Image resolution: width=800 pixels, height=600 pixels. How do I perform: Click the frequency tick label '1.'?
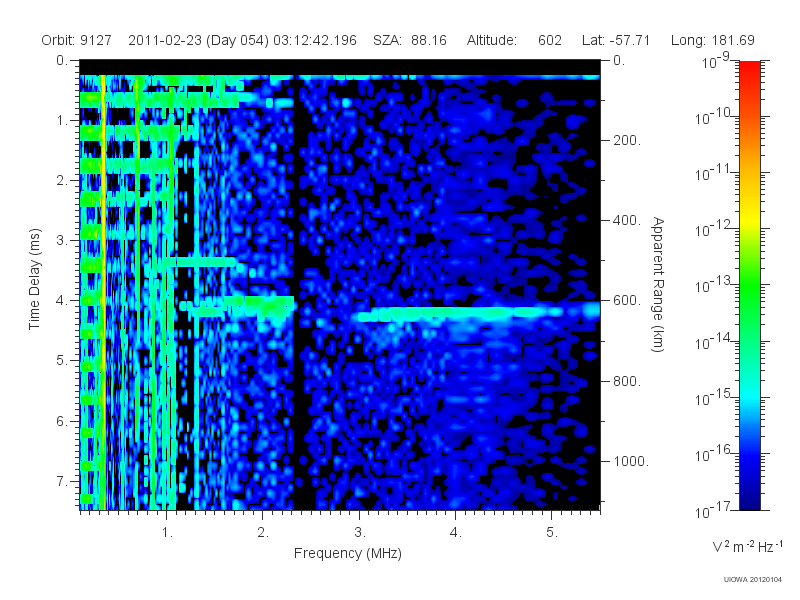pyautogui.click(x=167, y=533)
